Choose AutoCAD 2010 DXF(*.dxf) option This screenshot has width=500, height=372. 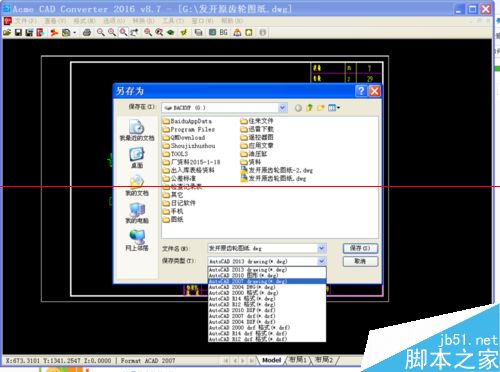[267, 310]
